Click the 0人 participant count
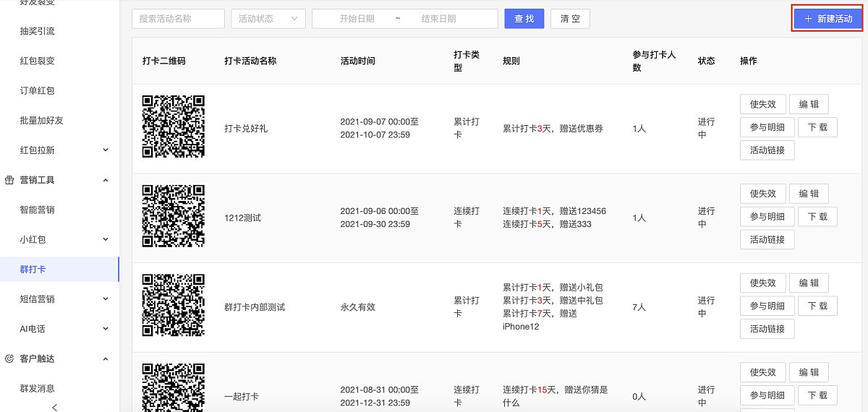 tap(639, 397)
